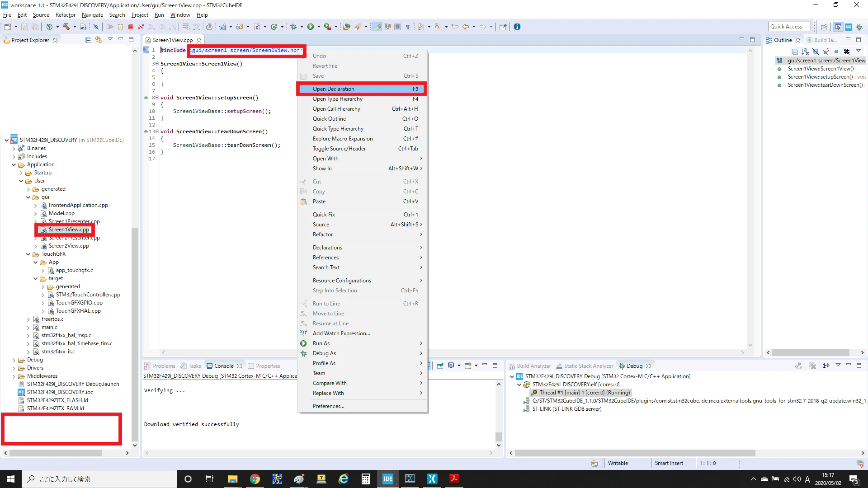Toggle Hide Static Members in Outline toolbar
The width and height of the screenshot is (868, 488).
826,52
